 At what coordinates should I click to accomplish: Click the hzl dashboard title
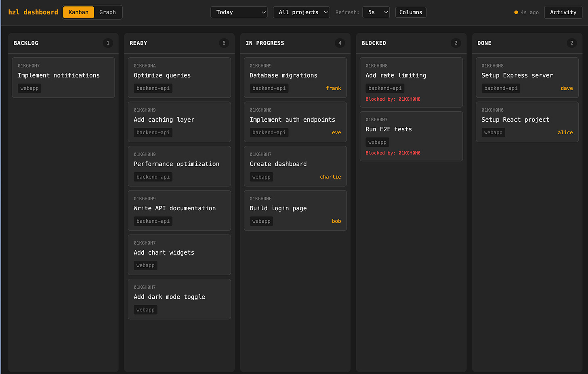(33, 12)
